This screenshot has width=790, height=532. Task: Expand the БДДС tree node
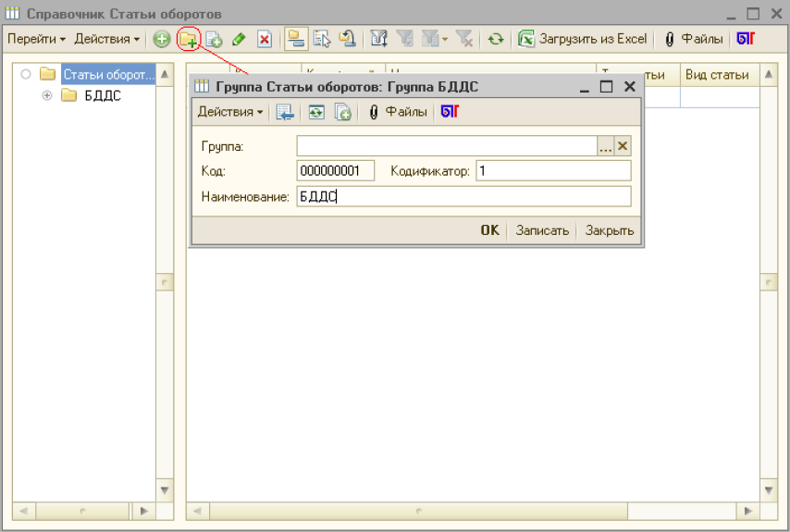tap(47, 95)
